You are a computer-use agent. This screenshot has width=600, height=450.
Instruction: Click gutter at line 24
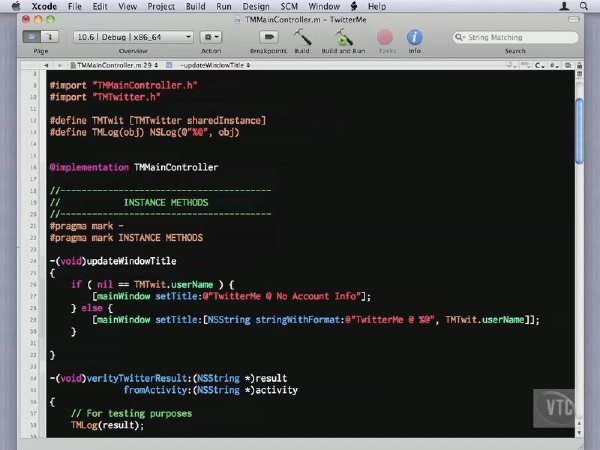click(x=33, y=261)
